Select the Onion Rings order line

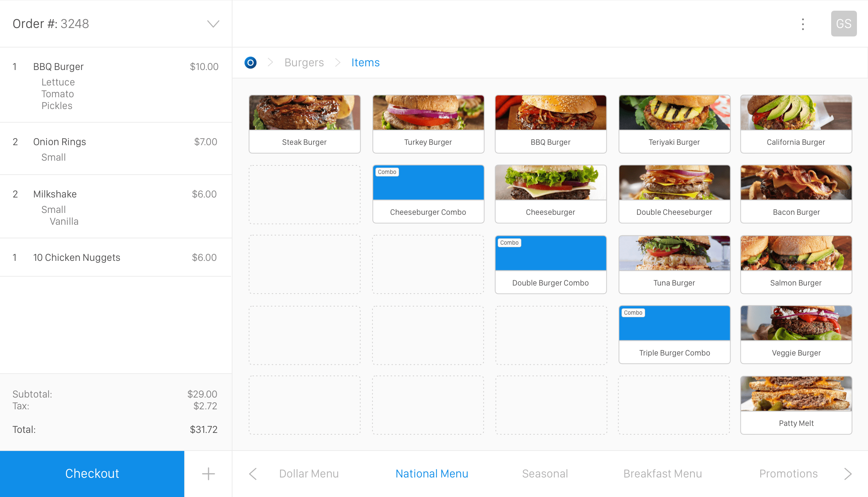point(116,148)
